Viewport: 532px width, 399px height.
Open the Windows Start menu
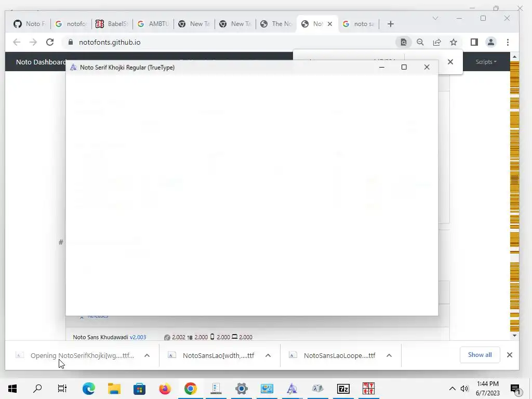pyautogui.click(x=12, y=389)
